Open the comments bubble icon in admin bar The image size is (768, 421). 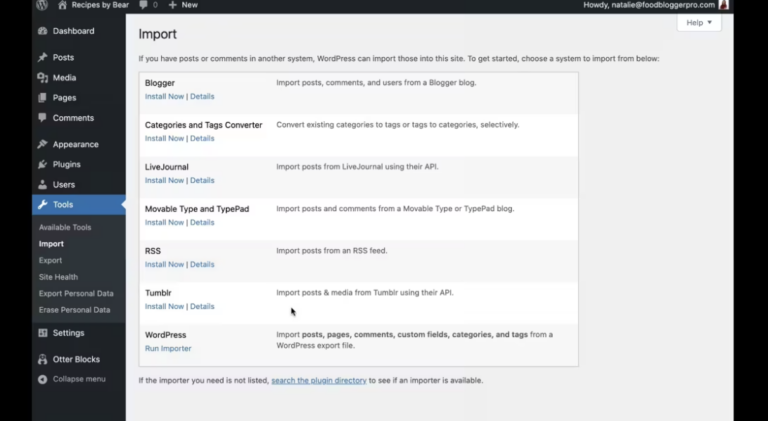[x=143, y=5]
